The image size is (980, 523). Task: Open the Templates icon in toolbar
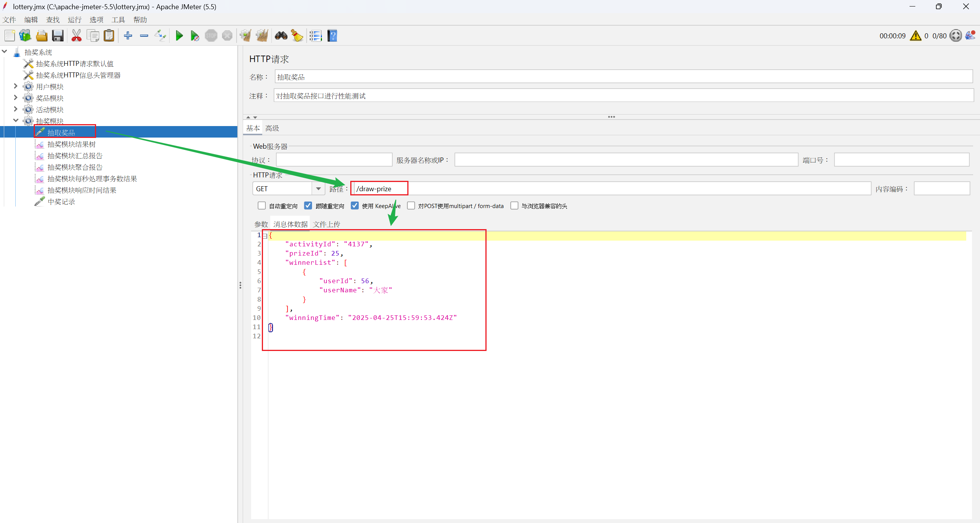click(25, 36)
